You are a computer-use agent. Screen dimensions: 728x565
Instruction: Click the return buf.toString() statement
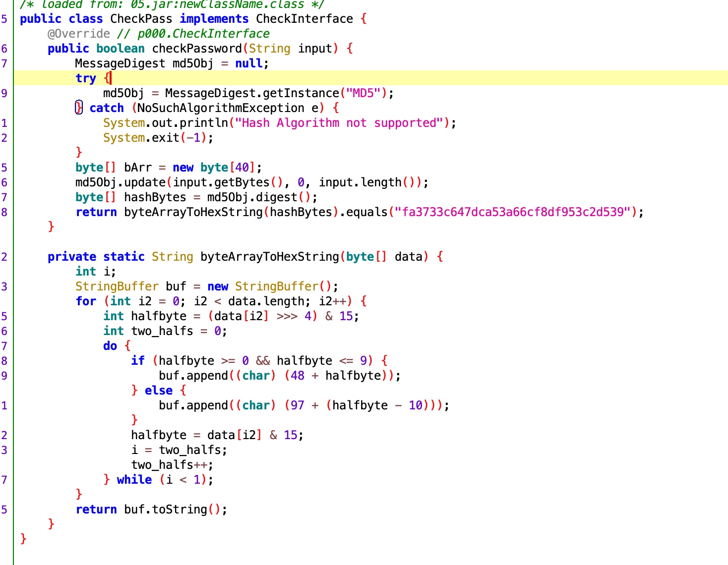tap(151, 509)
